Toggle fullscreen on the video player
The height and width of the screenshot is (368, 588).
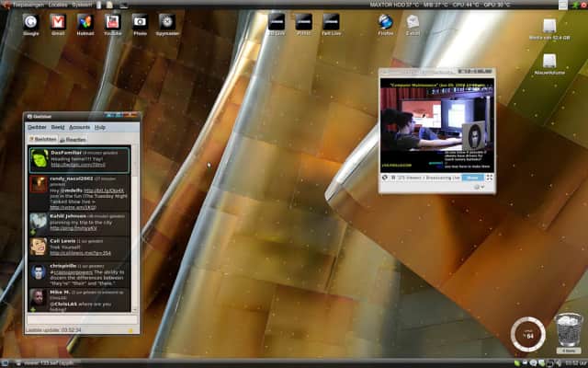click(x=490, y=178)
